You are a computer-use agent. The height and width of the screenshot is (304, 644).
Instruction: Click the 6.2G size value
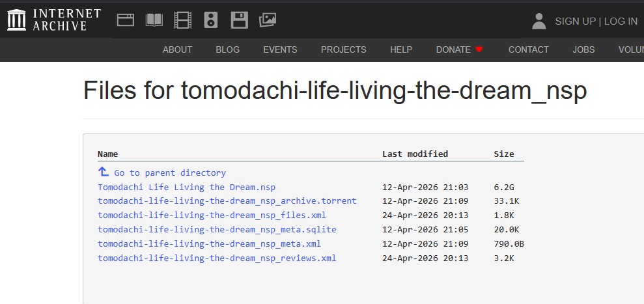click(x=504, y=187)
